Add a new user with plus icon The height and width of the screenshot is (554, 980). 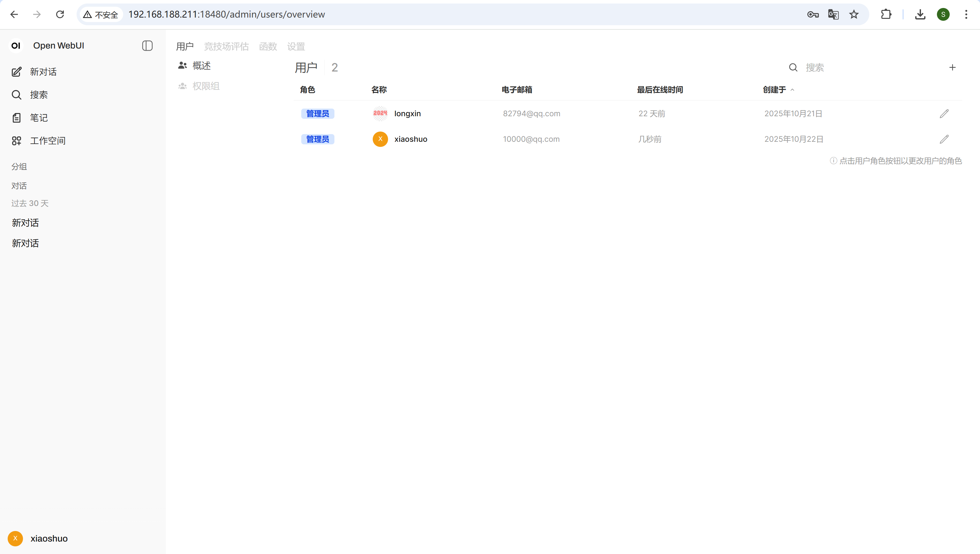952,67
